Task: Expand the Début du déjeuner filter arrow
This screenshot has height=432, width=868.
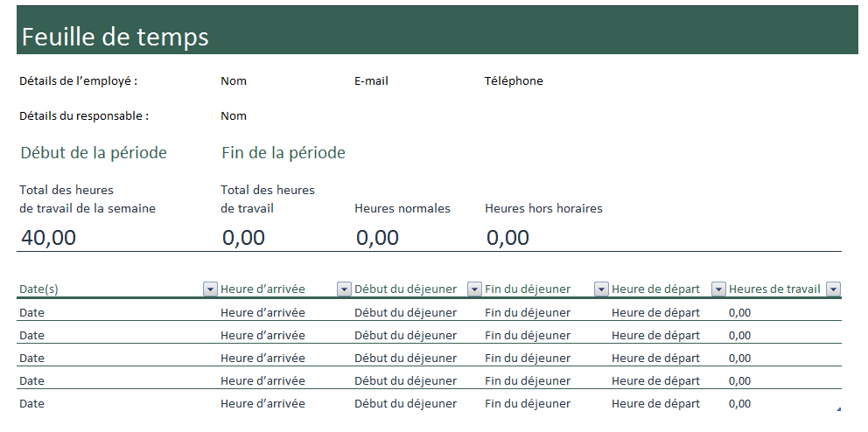Action: [474, 289]
